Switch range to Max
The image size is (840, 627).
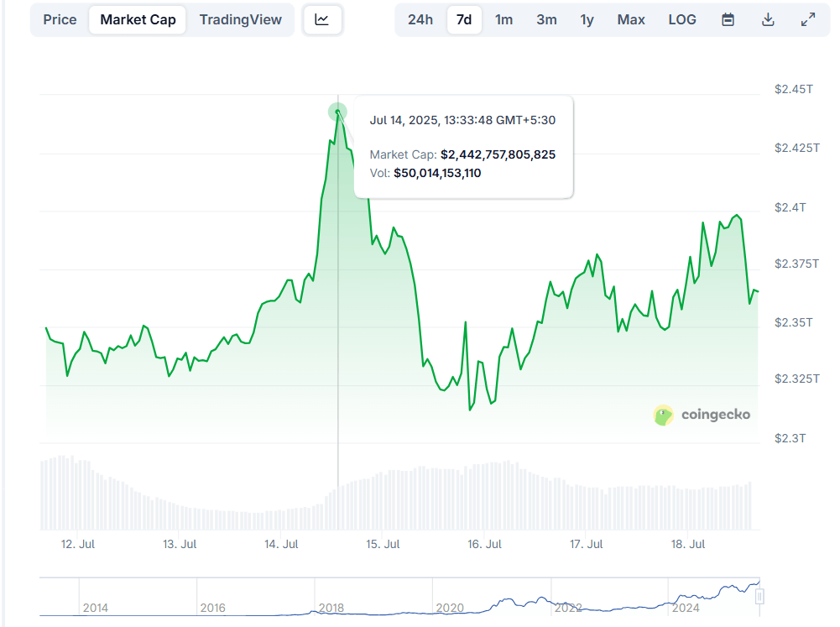[x=631, y=19]
